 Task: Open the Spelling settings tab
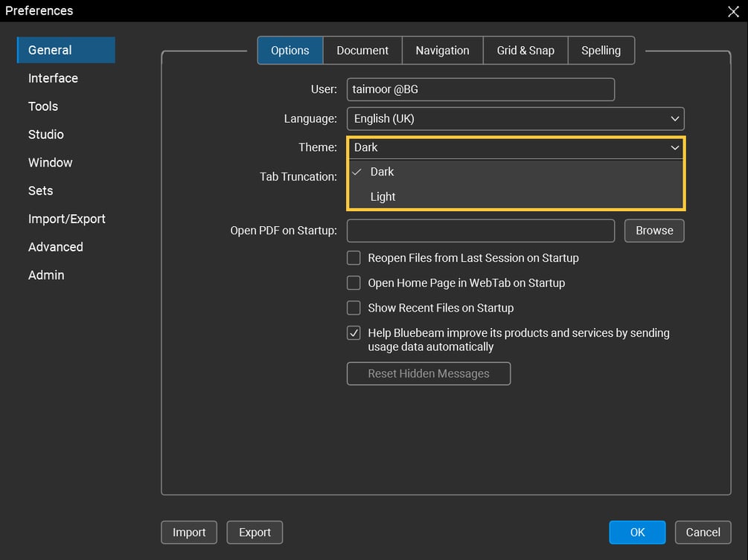click(x=601, y=50)
